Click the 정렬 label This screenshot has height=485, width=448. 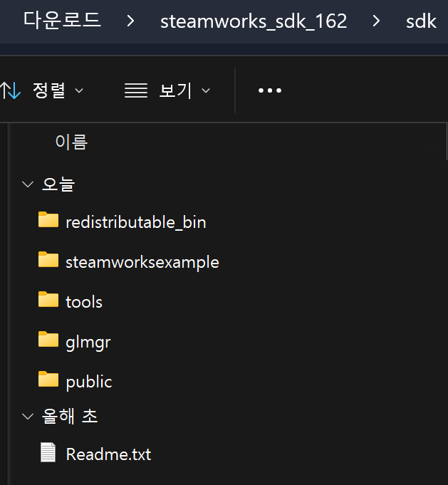(49, 90)
